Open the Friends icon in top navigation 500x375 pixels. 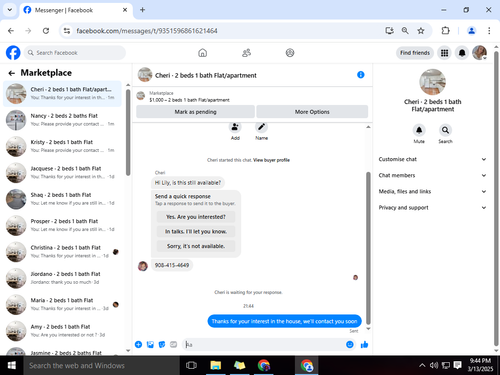(x=246, y=53)
